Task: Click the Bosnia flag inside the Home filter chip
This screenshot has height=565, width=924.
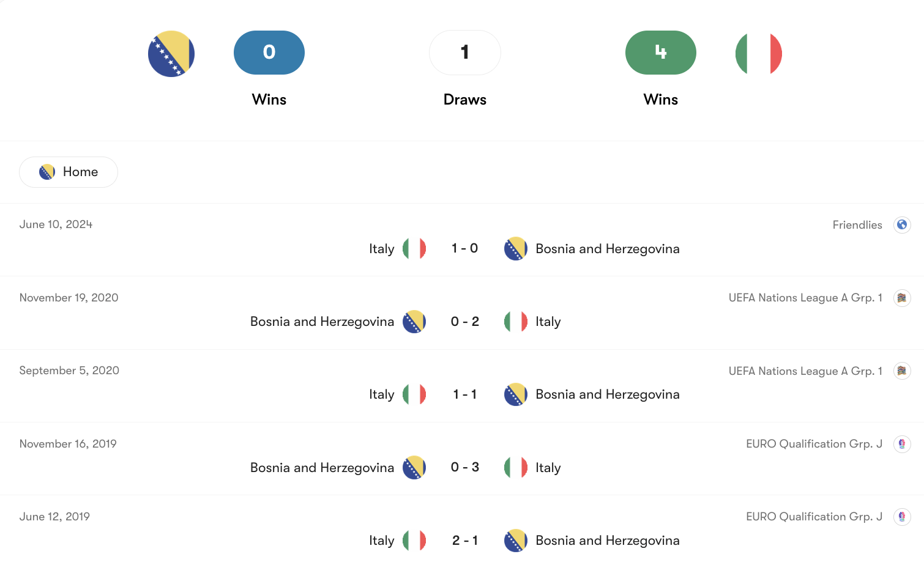Action: [x=46, y=172]
